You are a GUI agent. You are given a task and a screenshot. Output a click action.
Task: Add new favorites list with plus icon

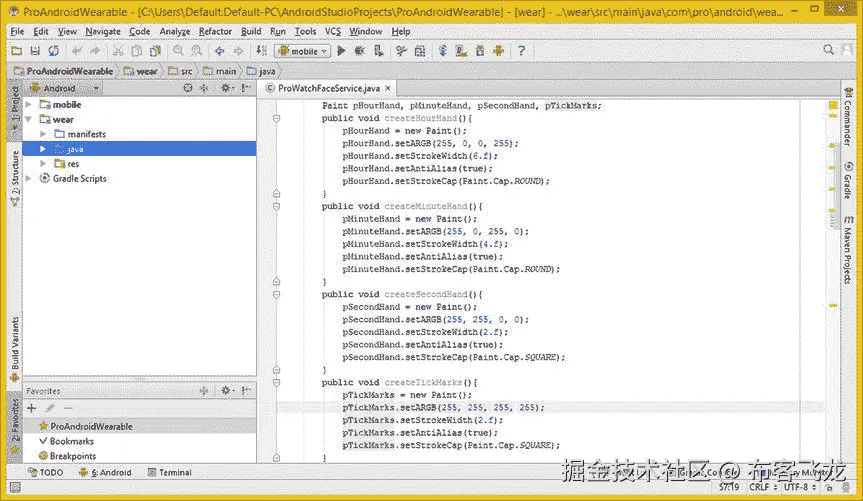click(31, 409)
